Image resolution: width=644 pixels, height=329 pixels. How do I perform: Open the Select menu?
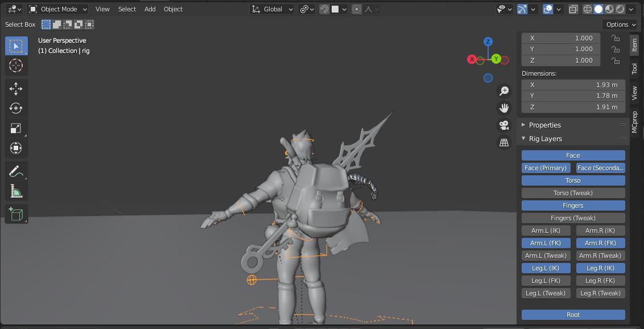pyautogui.click(x=127, y=9)
